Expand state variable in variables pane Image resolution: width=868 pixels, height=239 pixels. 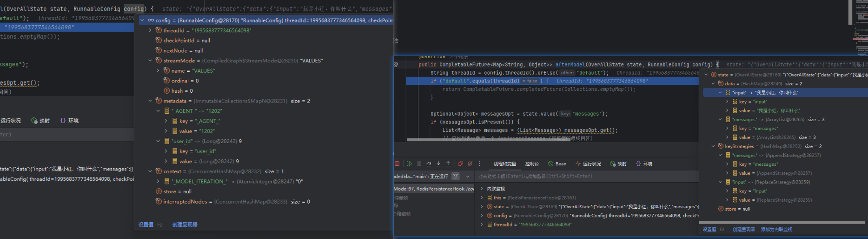(482, 206)
